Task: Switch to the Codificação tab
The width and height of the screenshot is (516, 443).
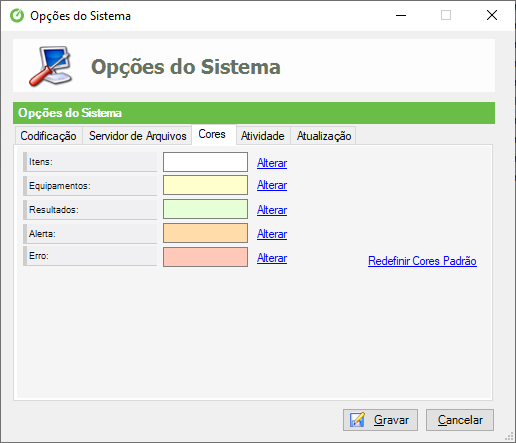Action: [x=48, y=136]
